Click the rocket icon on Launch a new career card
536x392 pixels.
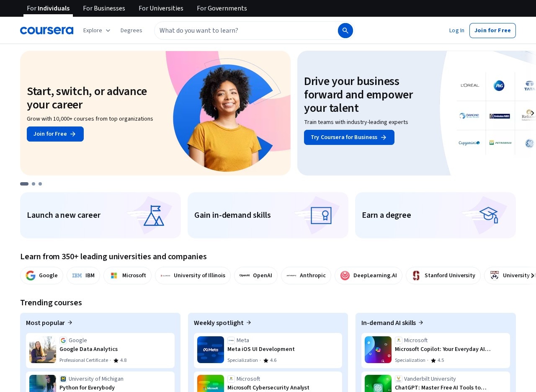(x=154, y=215)
